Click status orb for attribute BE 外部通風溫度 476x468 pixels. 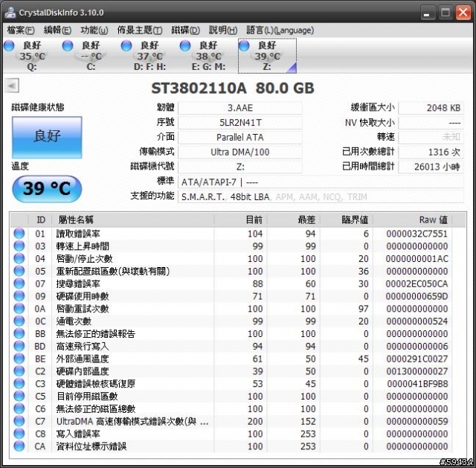[x=19, y=359]
